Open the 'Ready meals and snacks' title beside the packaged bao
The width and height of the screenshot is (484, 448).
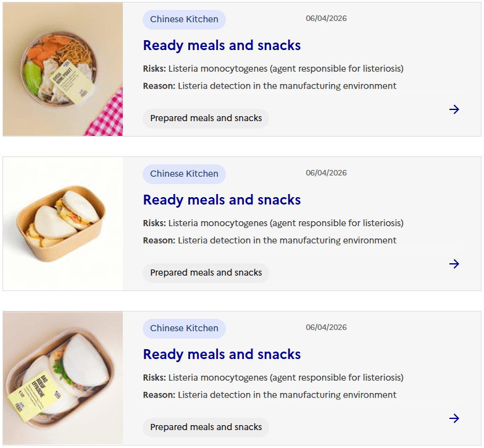(222, 354)
